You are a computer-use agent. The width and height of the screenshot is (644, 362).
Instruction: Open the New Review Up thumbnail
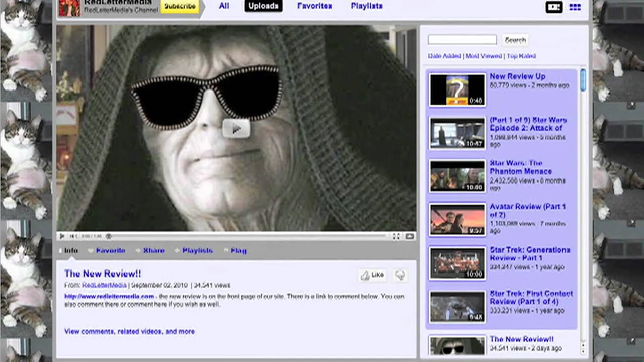457,89
